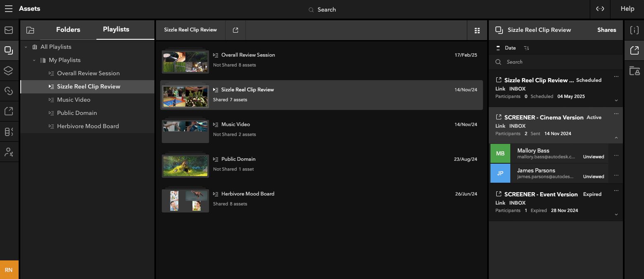Open the hamburger menu next to Assets

pos(9,9)
